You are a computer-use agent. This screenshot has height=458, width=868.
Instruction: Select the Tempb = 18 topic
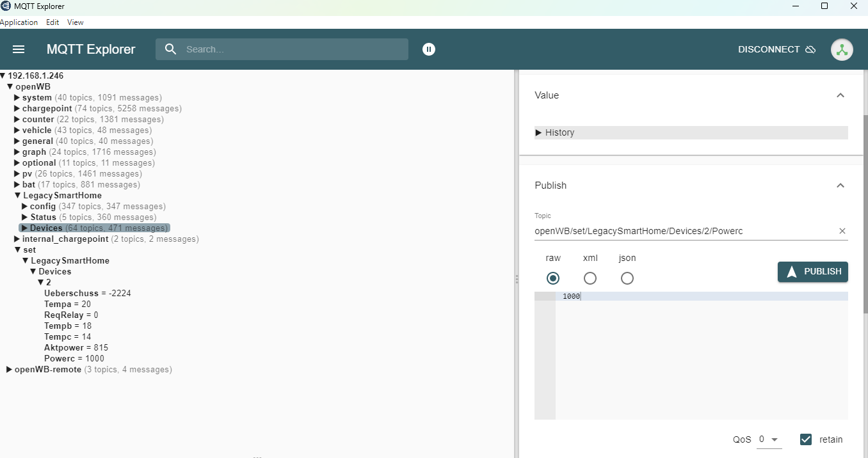(68, 326)
